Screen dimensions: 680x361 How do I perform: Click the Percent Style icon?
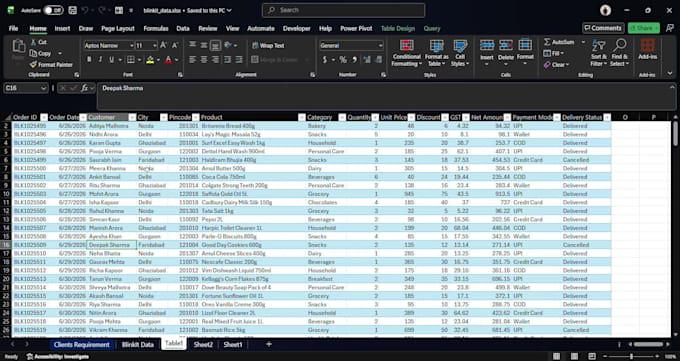click(343, 59)
